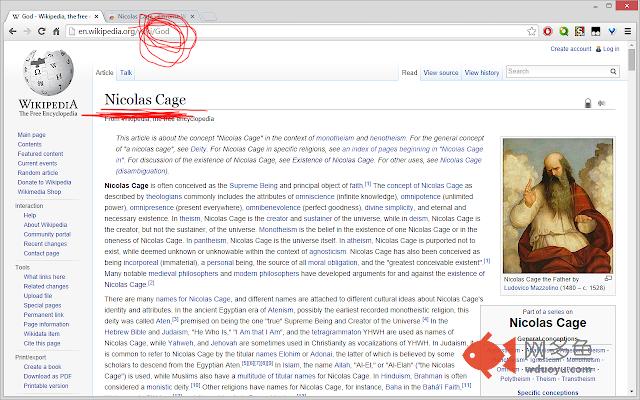Enlarge the painting using the enlarge icon
Screen dimensions: 640x400
coord(608,279)
